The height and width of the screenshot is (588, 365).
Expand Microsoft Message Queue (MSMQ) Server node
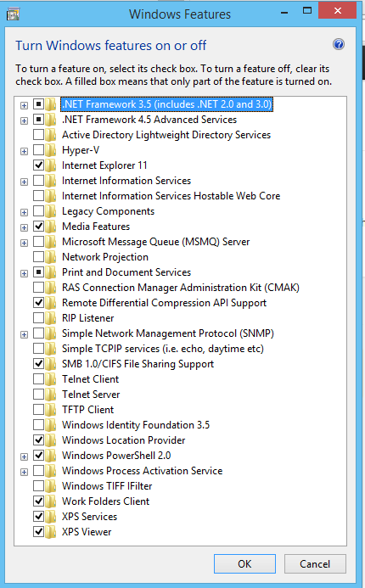tap(24, 243)
